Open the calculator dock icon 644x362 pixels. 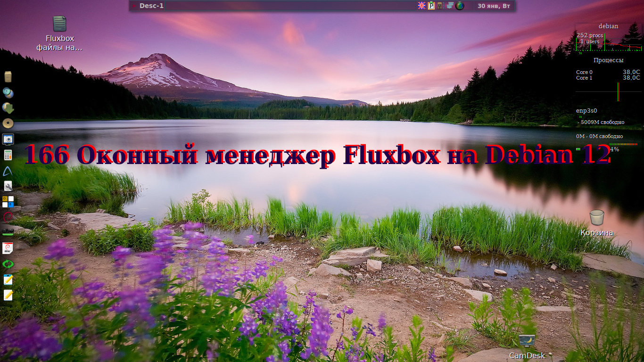(8, 155)
